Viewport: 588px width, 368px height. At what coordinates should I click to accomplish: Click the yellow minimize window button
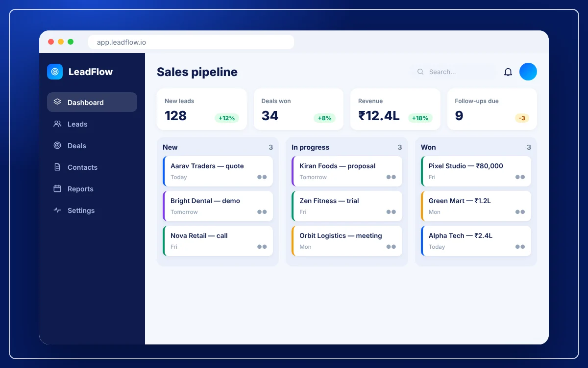(61, 42)
